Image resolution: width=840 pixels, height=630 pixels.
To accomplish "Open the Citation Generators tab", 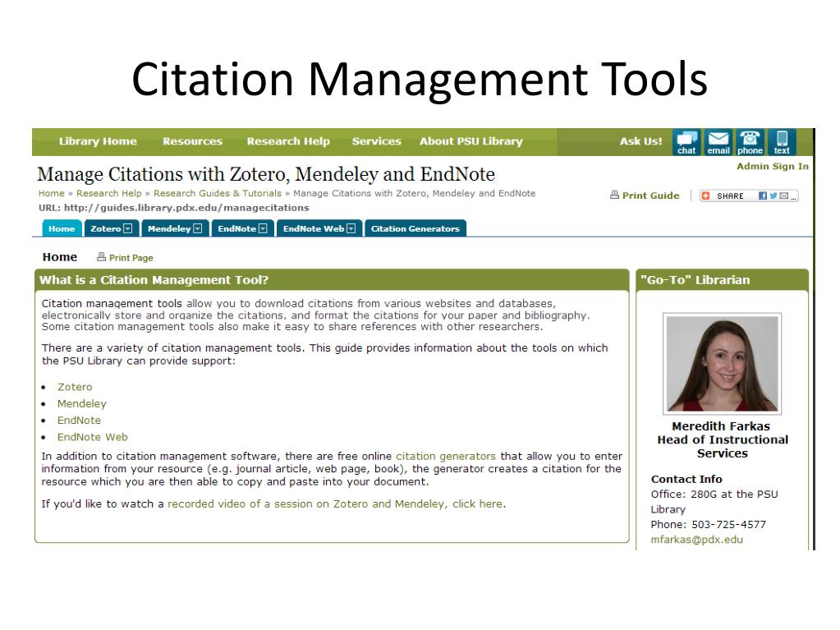I will 415,228.
